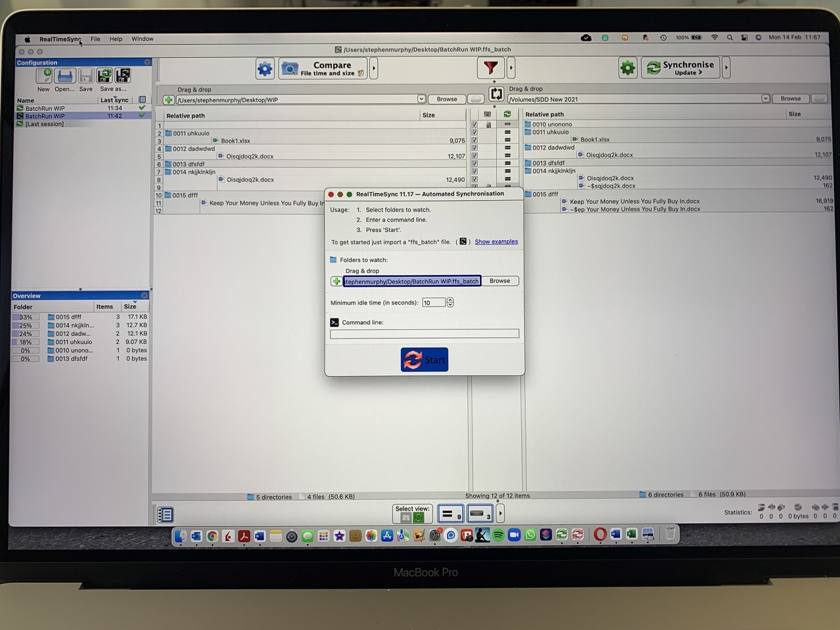Click the green plus in the RealTimeSync dialog
The height and width of the screenshot is (630, 840).
(336, 281)
